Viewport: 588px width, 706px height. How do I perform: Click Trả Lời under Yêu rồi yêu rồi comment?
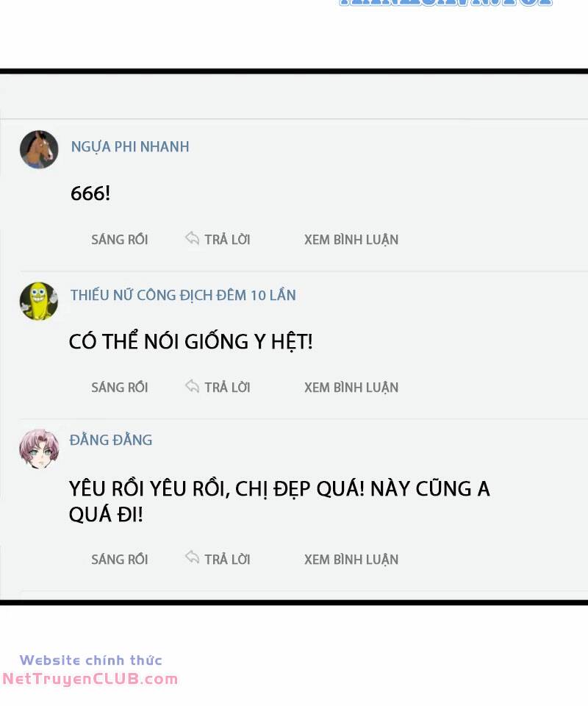pos(227,559)
